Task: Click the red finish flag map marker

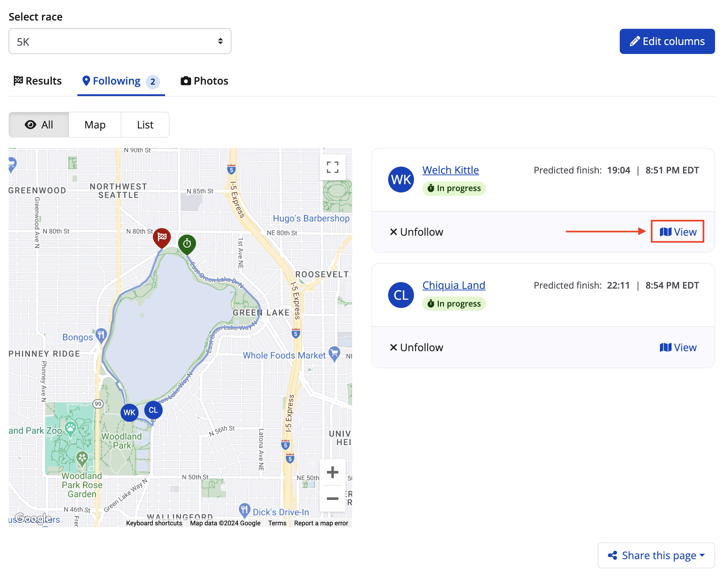Action: [x=162, y=237]
